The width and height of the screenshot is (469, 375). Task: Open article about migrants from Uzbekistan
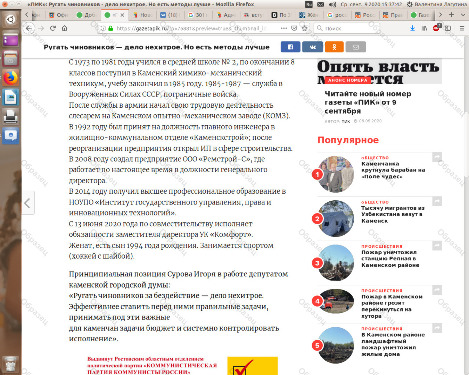[393, 214]
